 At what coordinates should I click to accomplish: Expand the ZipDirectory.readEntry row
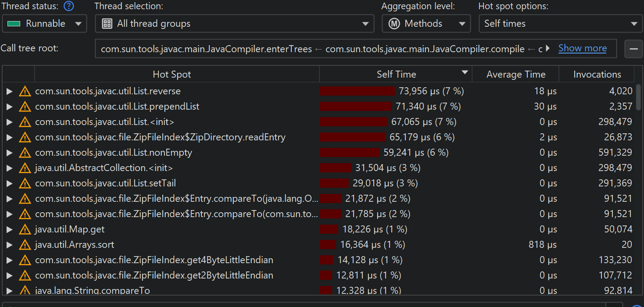[9, 137]
